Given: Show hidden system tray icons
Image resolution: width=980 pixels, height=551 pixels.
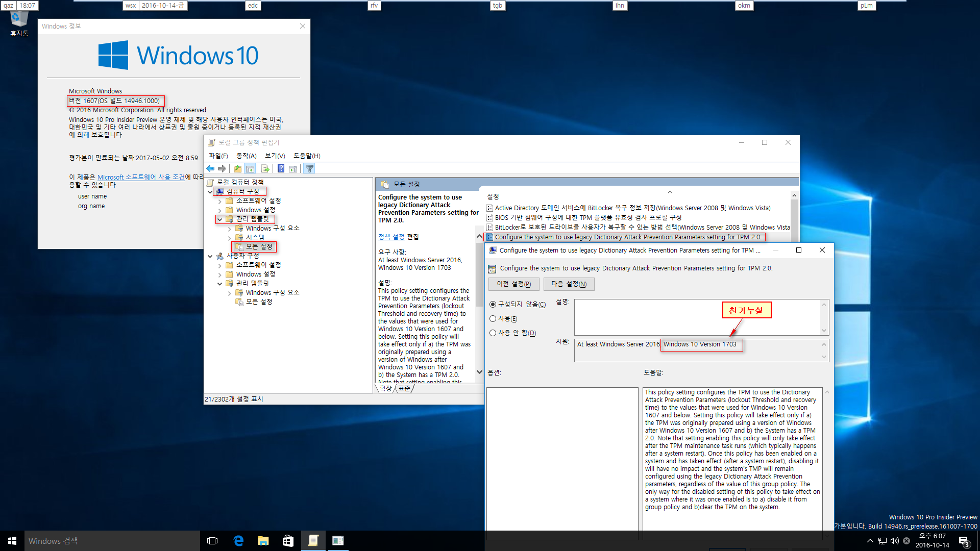Looking at the screenshot, I should [x=870, y=541].
